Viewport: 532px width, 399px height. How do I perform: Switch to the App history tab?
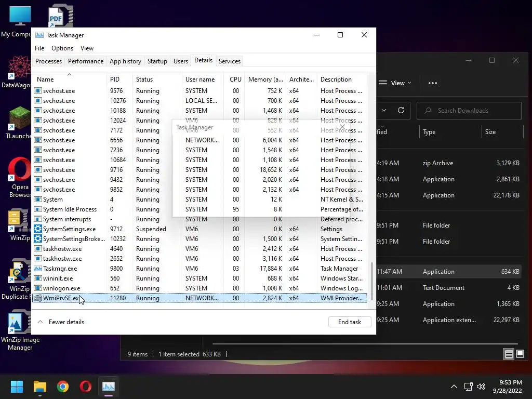[x=125, y=61]
